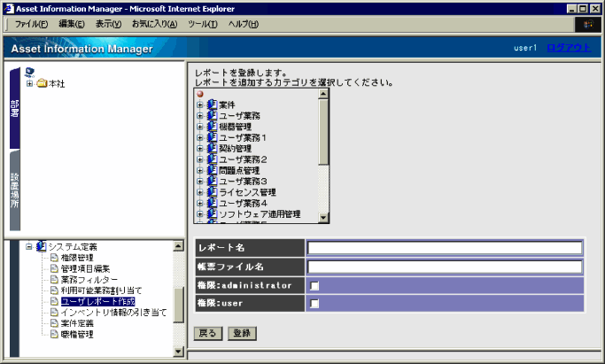The image size is (605, 364).
Task: Click the book icon beside ユーザ業務1
Action: coord(212,137)
